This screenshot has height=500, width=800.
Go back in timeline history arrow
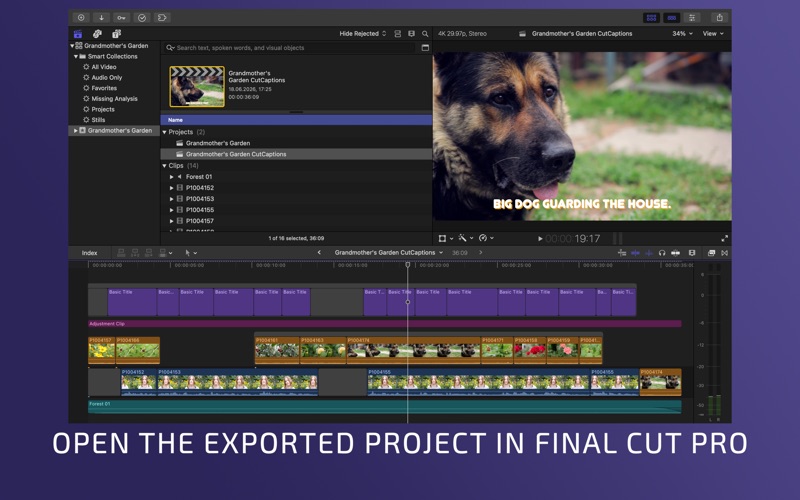point(319,253)
